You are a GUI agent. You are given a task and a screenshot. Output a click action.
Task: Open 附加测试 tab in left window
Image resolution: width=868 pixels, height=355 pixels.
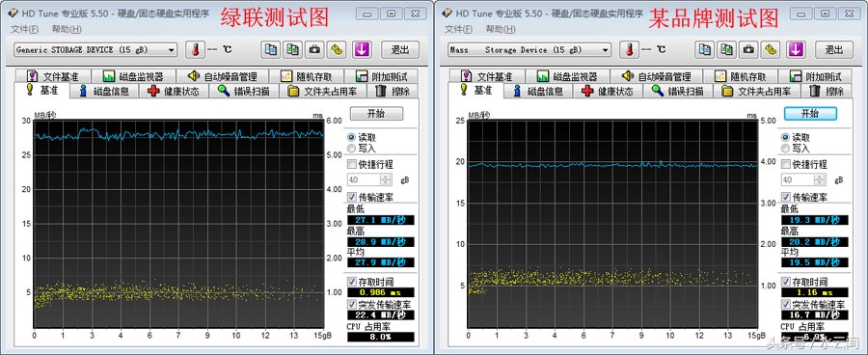click(x=381, y=76)
